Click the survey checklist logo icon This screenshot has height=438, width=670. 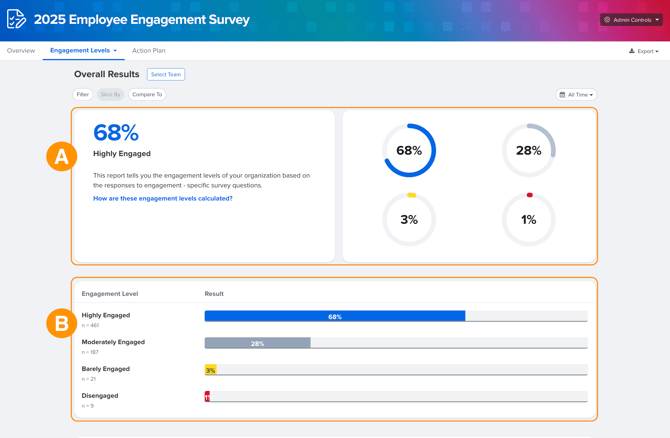coord(17,19)
